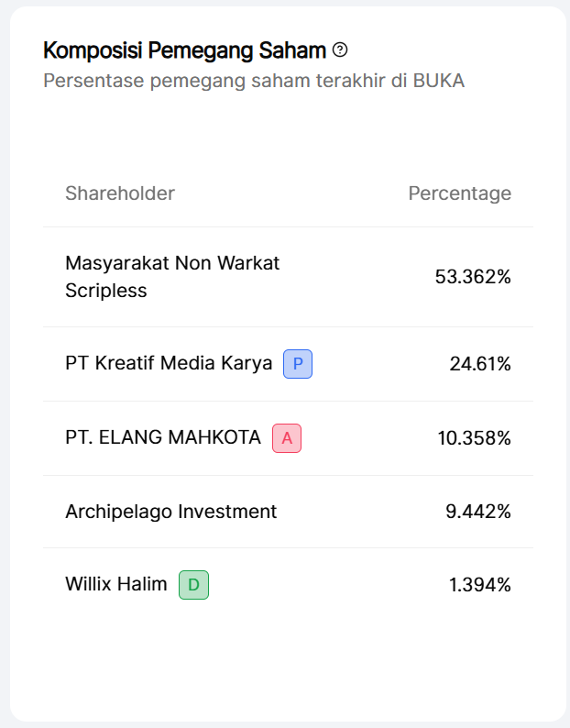Click the 1.394% percentage value
The height and width of the screenshot is (728, 570).
coord(480,585)
